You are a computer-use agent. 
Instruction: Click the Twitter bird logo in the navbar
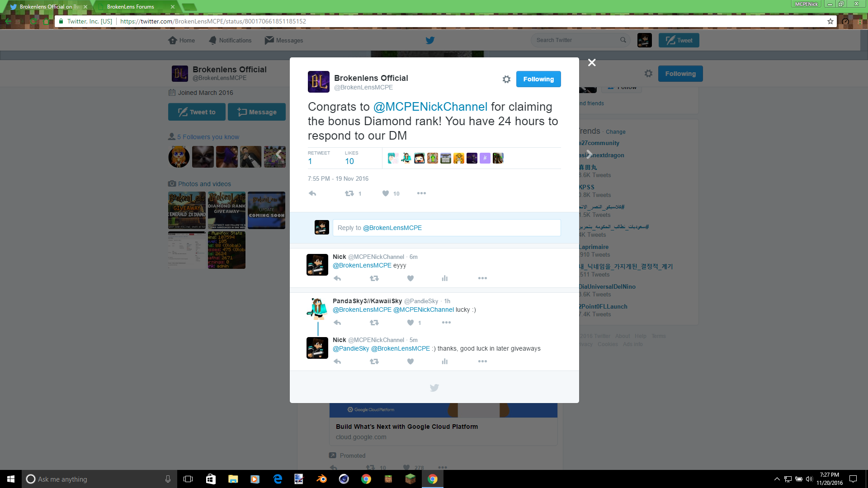pyautogui.click(x=430, y=40)
